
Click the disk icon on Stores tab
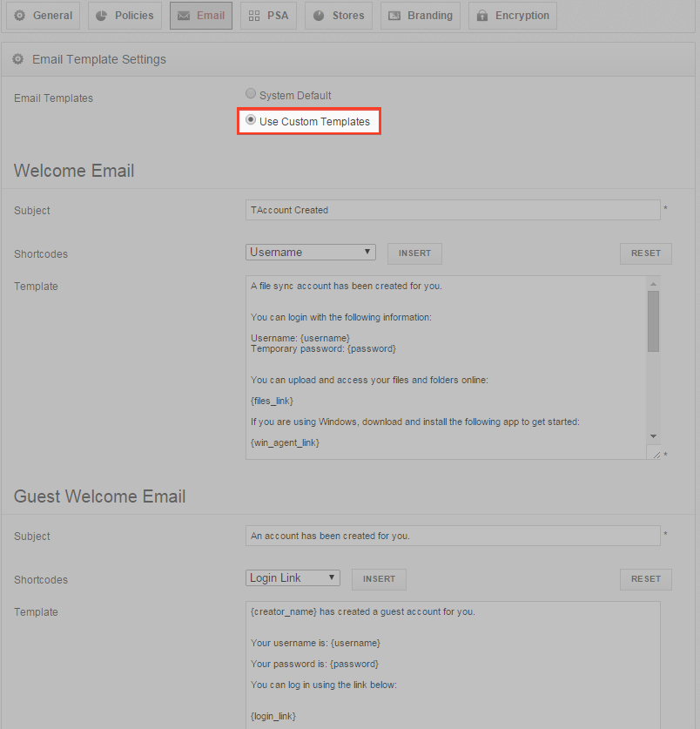click(319, 16)
